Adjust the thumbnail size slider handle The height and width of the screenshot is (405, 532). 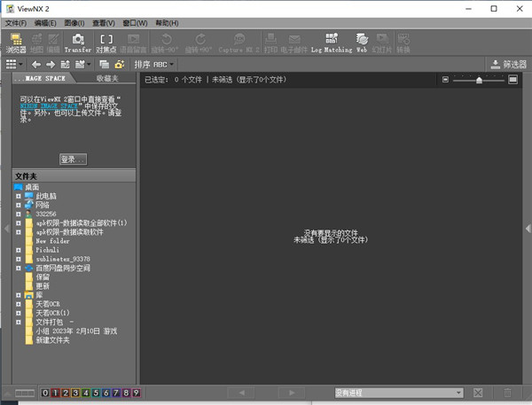pos(479,80)
